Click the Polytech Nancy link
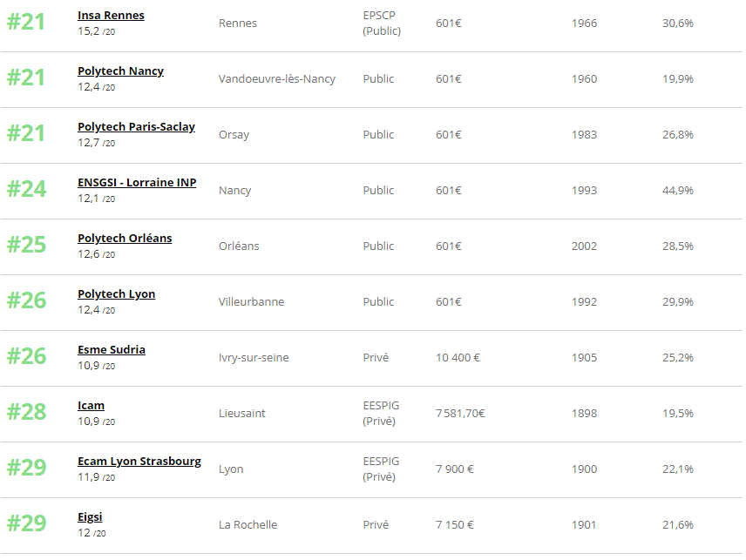Viewport: 746px width, 560px height. pos(120,71)
